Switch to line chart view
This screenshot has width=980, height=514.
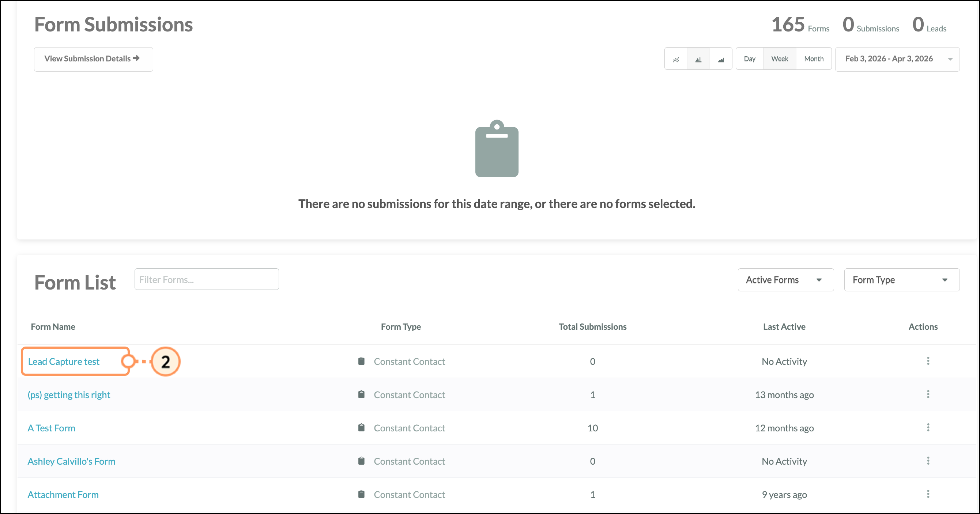point(676,59)
